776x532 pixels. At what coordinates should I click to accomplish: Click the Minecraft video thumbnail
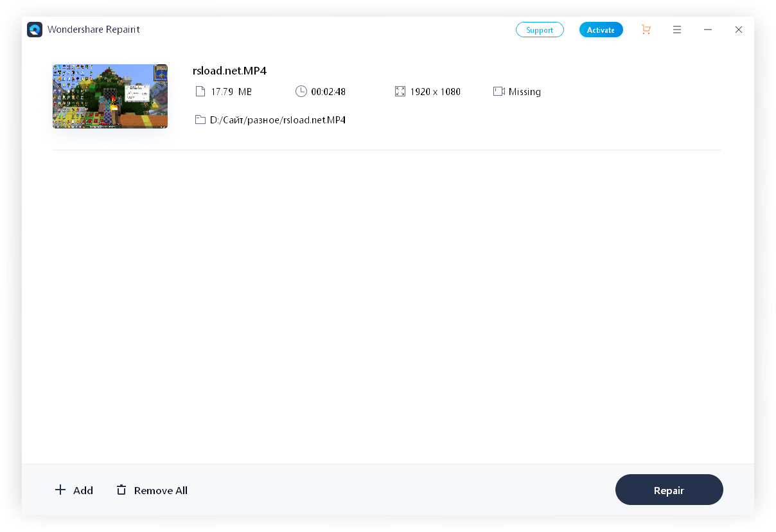(x=110, y=96)
